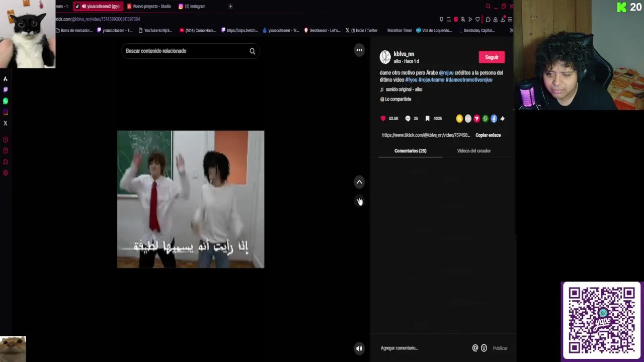Image resolution: width=644 pixels, height=362 pixels.
Task: Expand the bookmarks overflow chevron
Action: point(511,30)
